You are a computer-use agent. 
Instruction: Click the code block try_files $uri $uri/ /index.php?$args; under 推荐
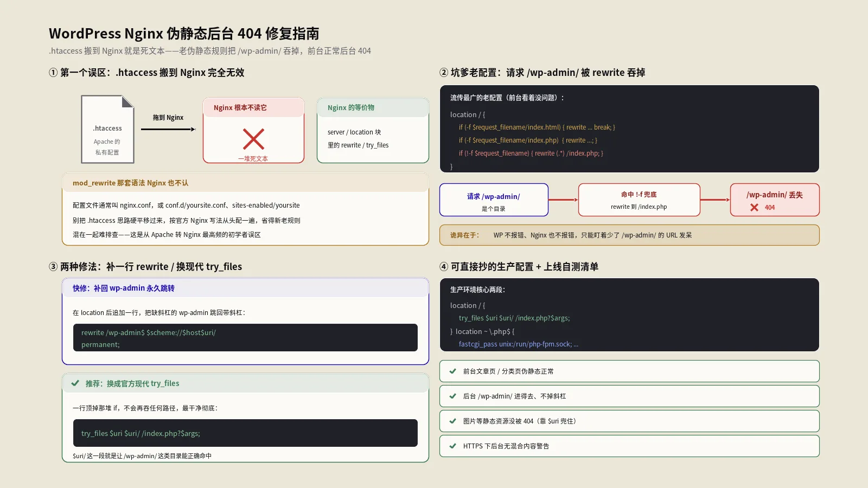pos(245,433)
